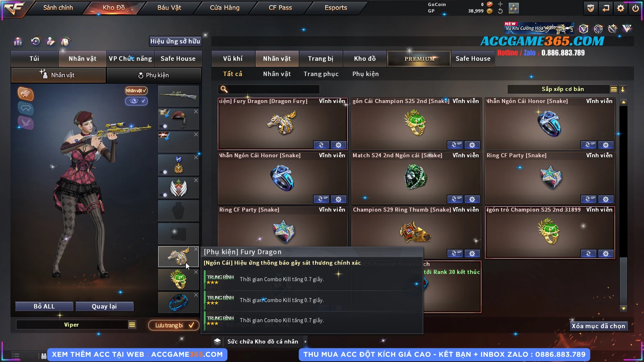644x362 pixels.
Task: Click the inventory list vertical scrollbar
Action: point(623,205)
